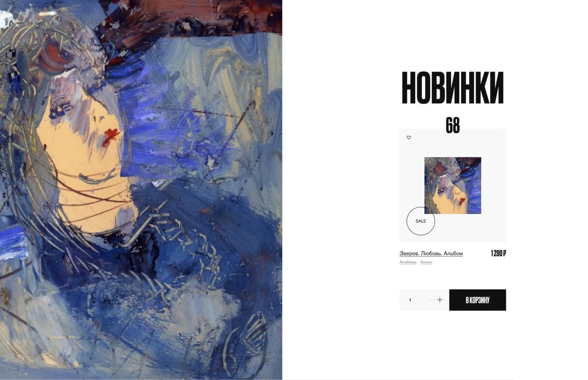The width and height of the screenshot is (588, 380).
Task: Click the 1290 ₽ price label
Action: click(498, 253)
